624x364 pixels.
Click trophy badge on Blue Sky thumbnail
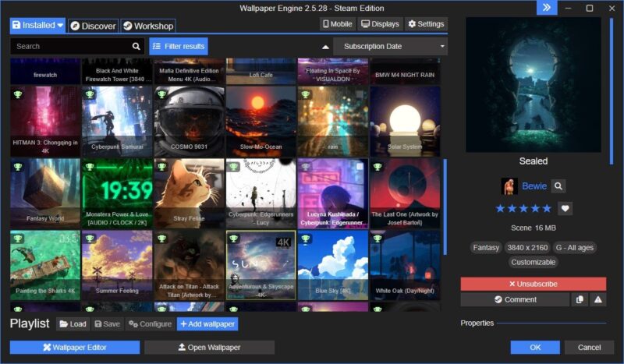click(x=306, y=239)
